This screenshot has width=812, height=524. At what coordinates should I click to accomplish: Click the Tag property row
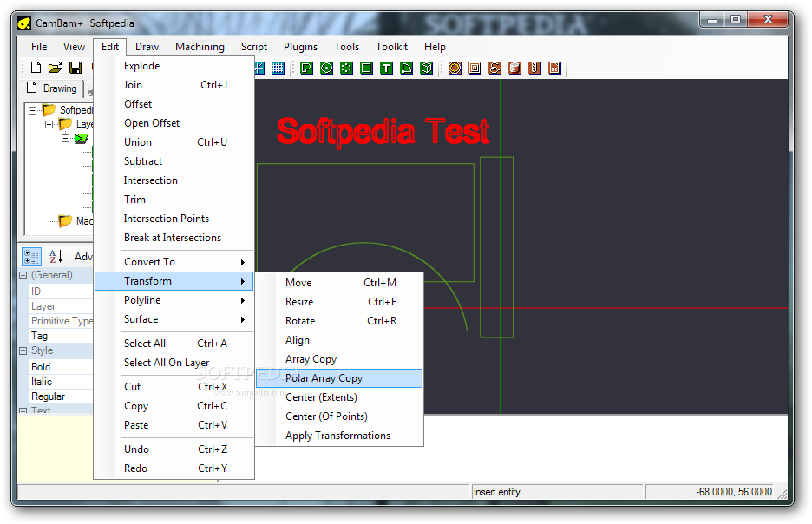click(x=61, y=336)
